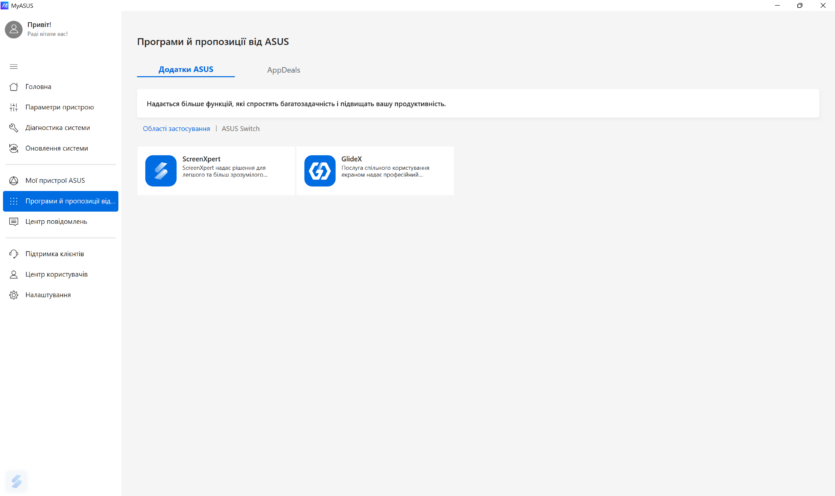The height and width of the screenshot is (496, 835).
Task: Select the Області застосування filter
Action: pyautogui.click(x=176, y=128)
